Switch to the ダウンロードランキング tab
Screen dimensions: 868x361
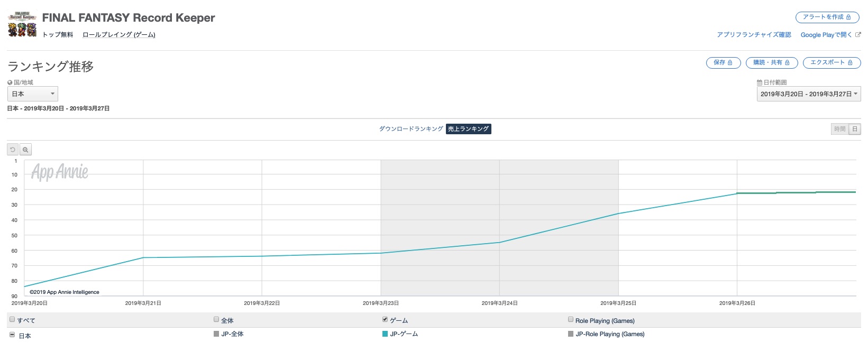[x=411, y=129]
